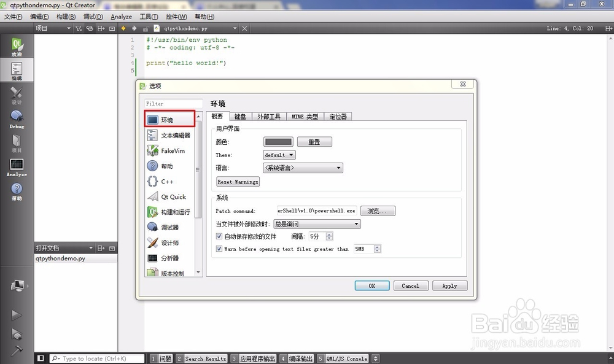
Task: Toggle auto-save modified files checkbox
Action: tap(219, 236)
